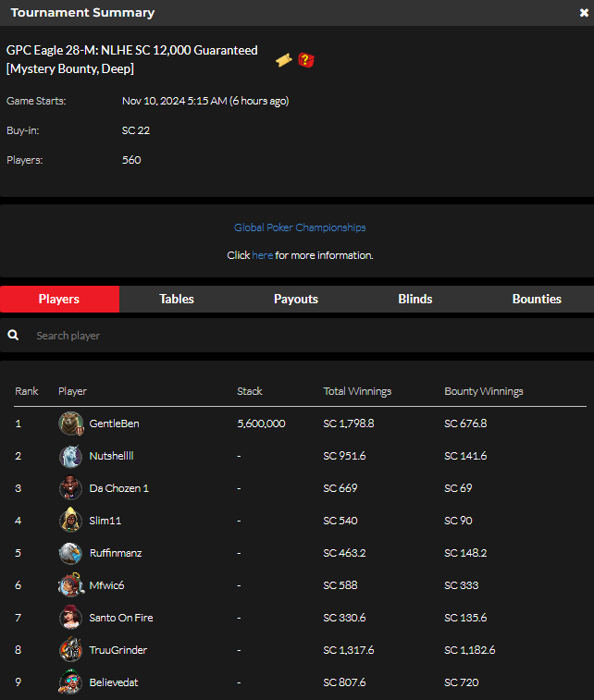Image resolution: width=594 pixels, height=700 pixels.
Task: Click total winnings SC 807.6
Action: coord(344,682)
